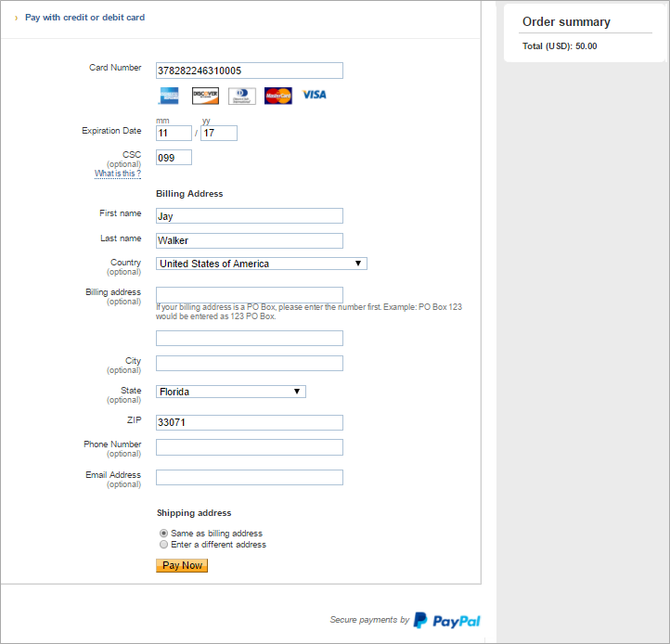Click the First name field containing Jay
The width and height of the screenshot is (670, 644).
[x=249, y=216]
